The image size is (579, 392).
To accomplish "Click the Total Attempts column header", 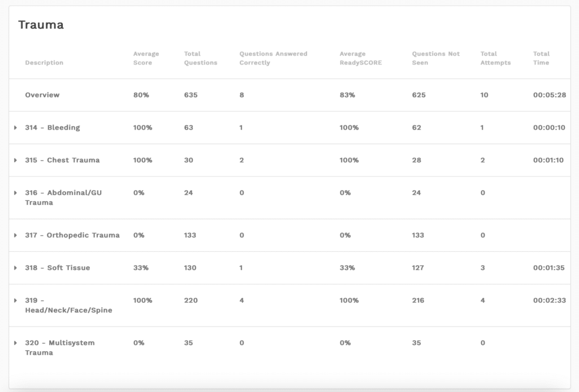I will point(495,58).
